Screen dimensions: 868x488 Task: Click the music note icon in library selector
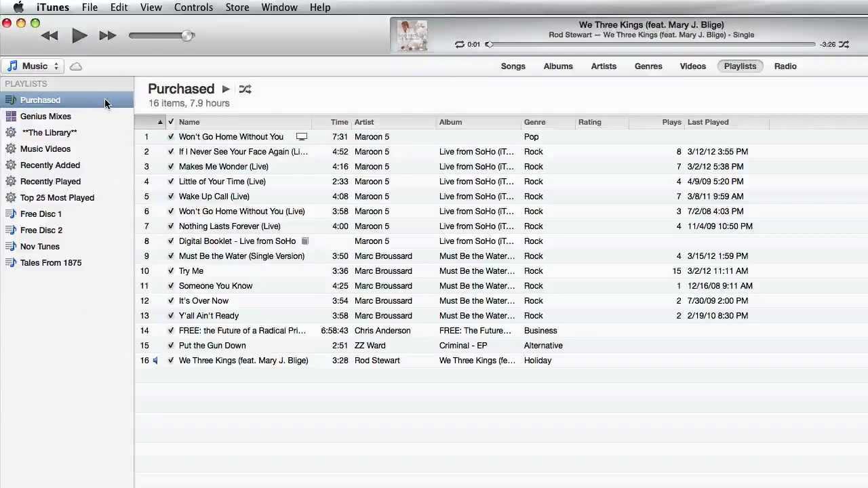pyautogui.click(x=12, y=66)
